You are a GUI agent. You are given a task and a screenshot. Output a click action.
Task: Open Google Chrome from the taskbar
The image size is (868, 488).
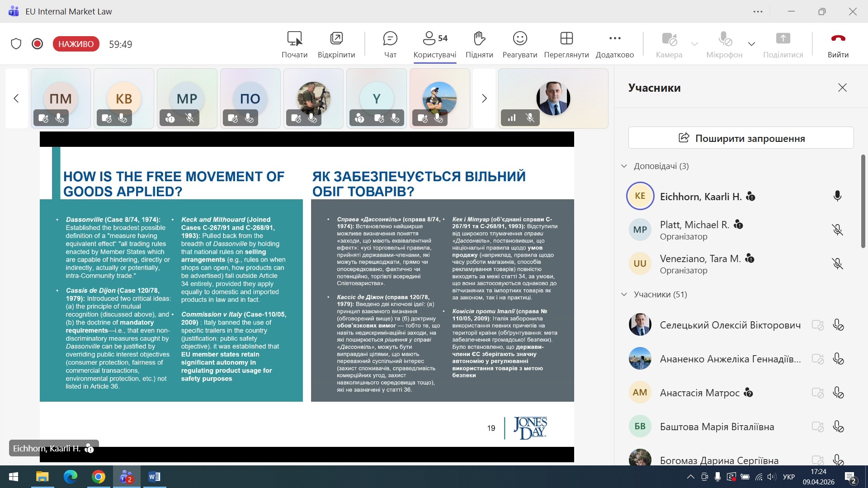[98, 477]
